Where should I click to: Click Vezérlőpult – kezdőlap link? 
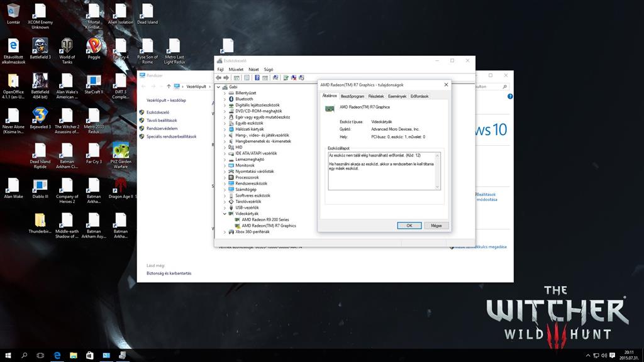tap(166, 101)
